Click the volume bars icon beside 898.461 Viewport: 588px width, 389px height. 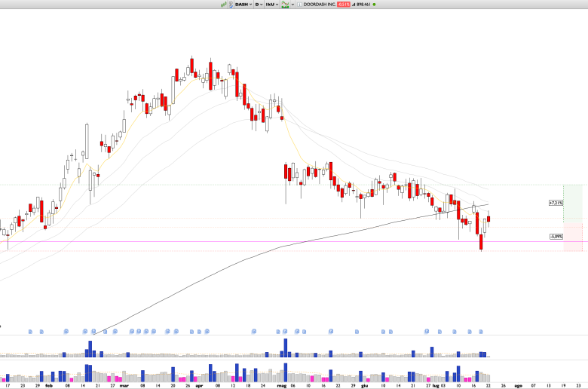tap(355, 4)
